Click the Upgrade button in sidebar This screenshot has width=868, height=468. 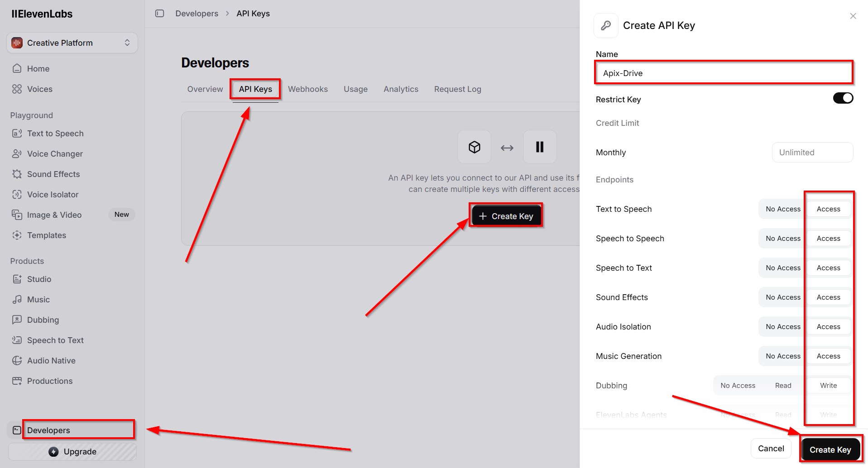72,452
